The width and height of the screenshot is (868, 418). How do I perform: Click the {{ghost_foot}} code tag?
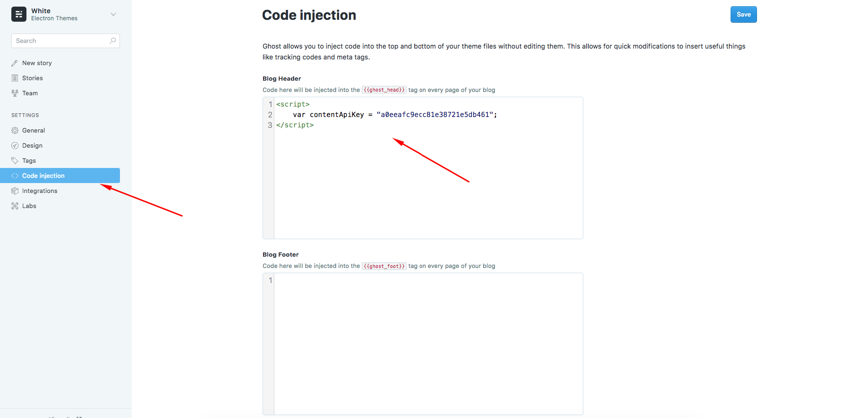tap(384, 266)
